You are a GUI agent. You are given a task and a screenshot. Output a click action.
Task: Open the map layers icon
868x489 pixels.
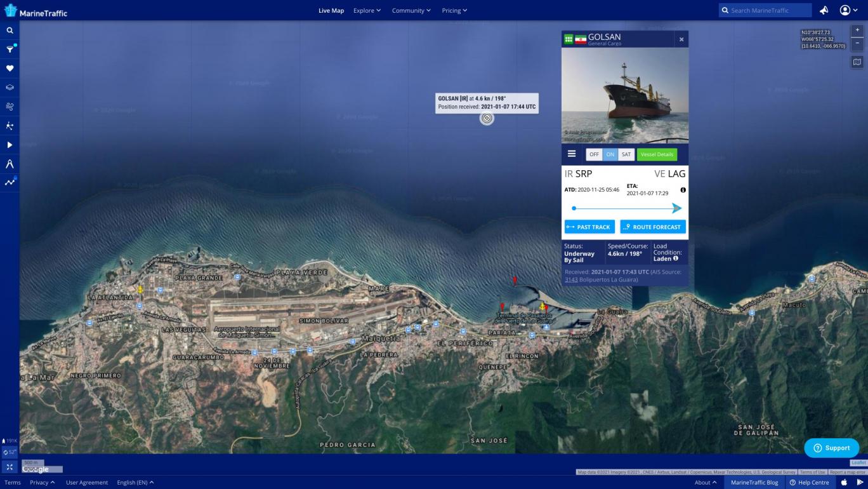[10, 88]
